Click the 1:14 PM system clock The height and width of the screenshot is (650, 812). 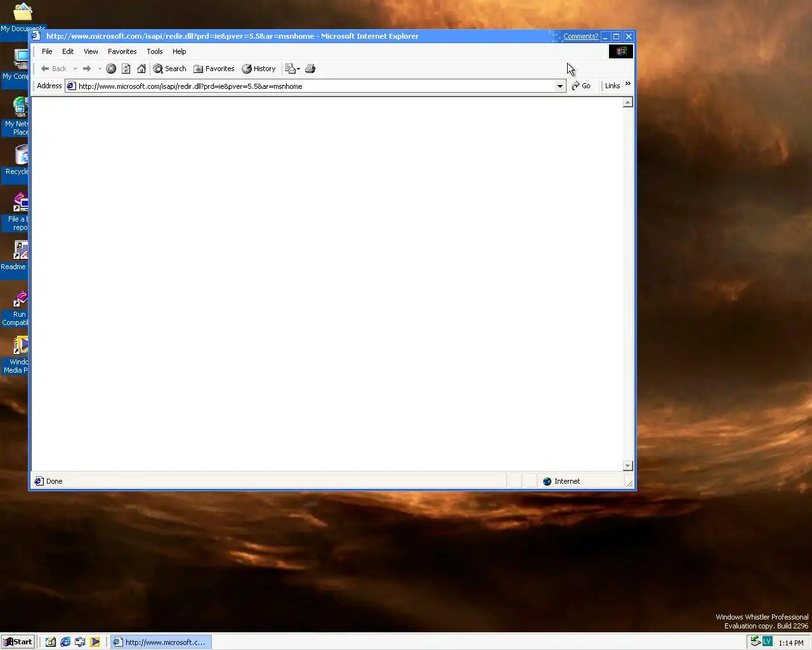791,642
